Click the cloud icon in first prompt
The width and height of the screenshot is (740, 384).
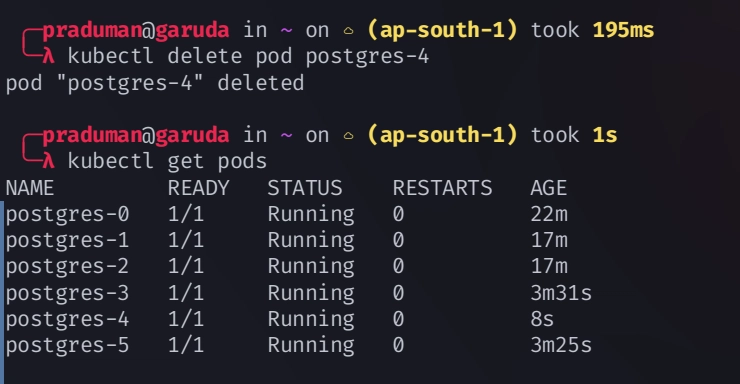click(x=348, y=31)
